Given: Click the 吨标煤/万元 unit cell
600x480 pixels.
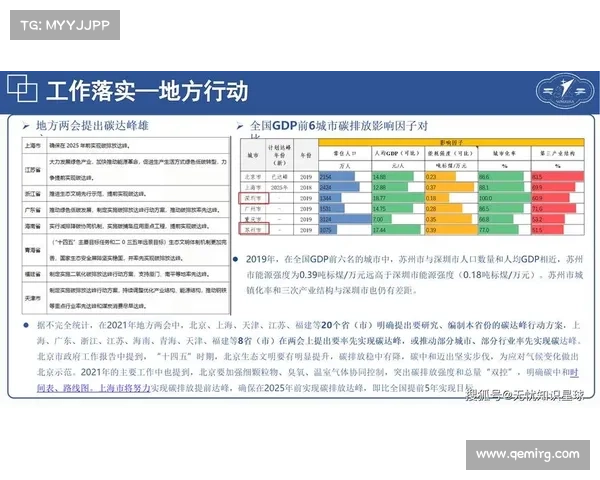Looking at the screenshot, I should [451, 166].
